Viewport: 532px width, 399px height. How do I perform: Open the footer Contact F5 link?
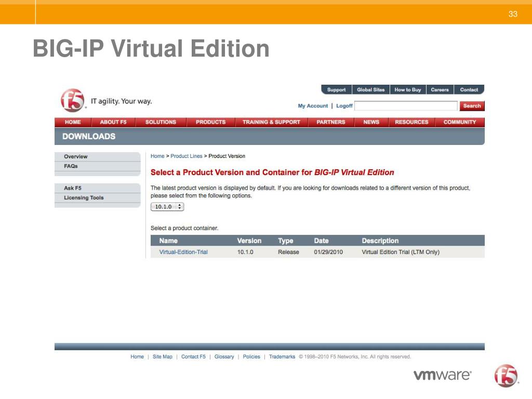[x=193, y=356]
